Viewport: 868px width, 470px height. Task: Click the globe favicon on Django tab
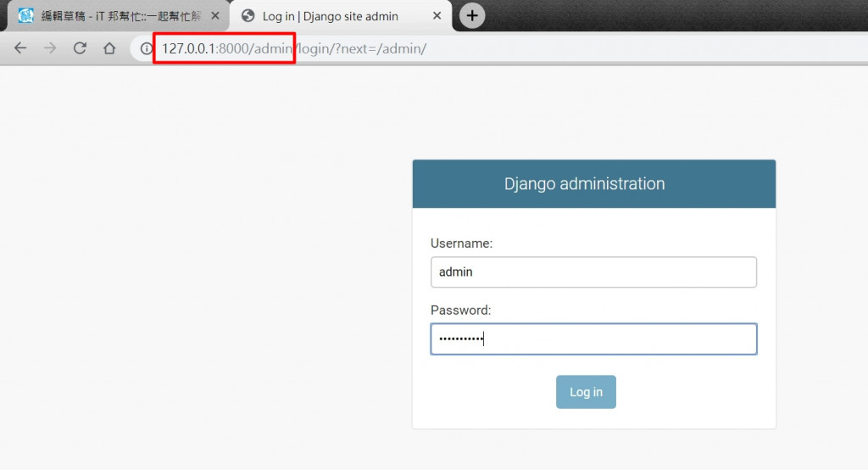pos(248,16)
